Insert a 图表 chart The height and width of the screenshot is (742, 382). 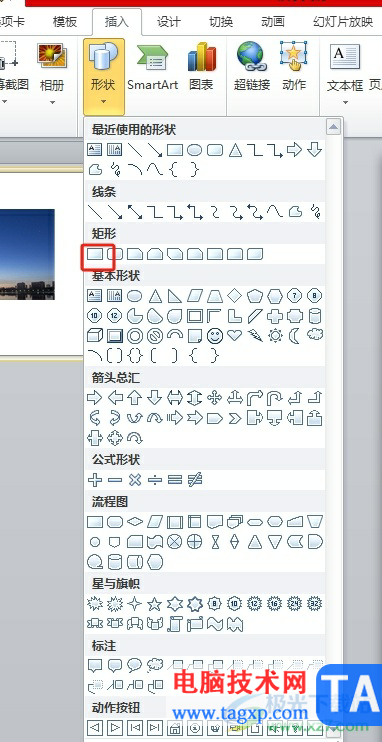click(201, 67)
